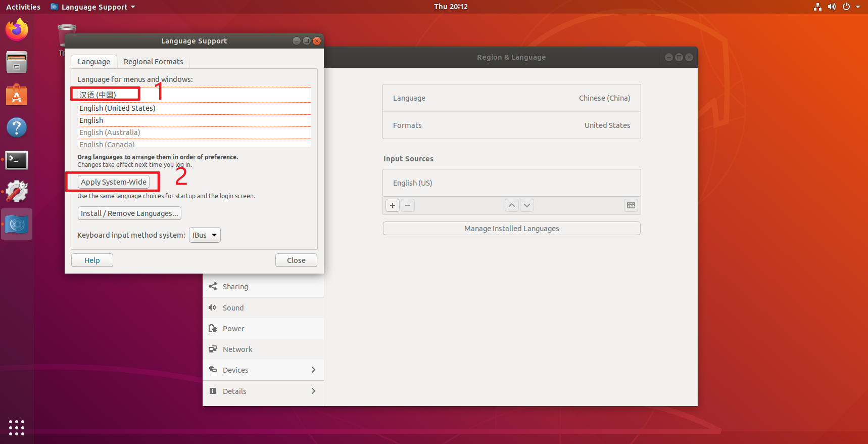868x444 pixels.
Task: Maximize the Language Support window
Action: 307,41
